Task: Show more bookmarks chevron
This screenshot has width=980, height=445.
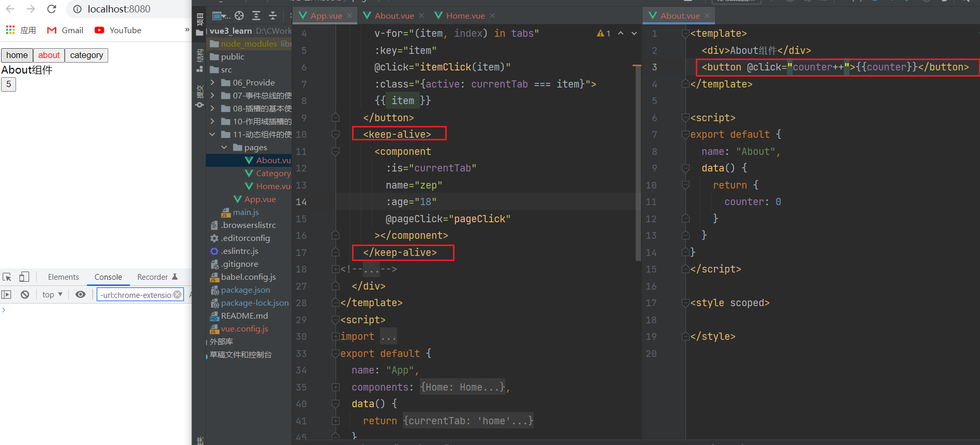Action: coord(187,30)
